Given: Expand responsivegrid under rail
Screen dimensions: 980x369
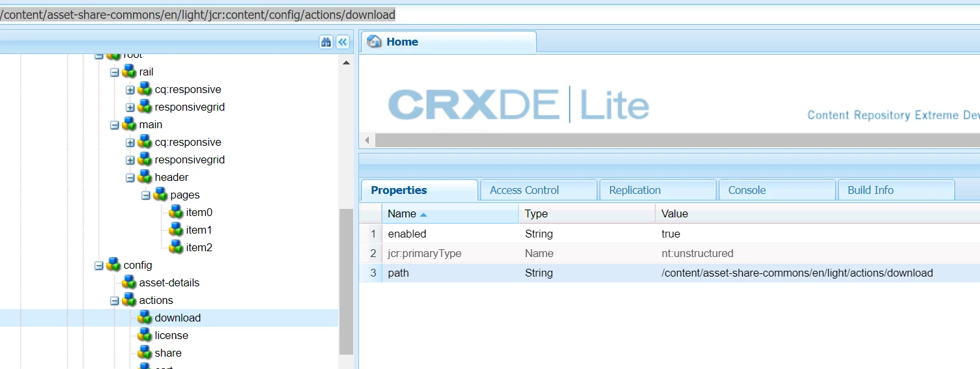Looking at the screenshot, I should click(x=130, y=107).
